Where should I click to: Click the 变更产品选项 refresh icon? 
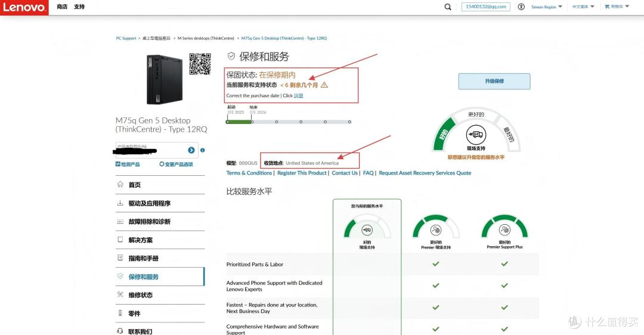pos(162,164)
